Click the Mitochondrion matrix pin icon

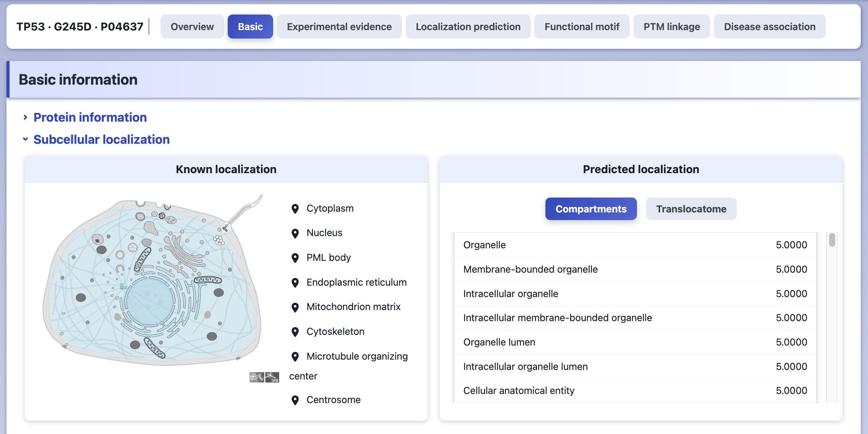(x=295, y=307)
